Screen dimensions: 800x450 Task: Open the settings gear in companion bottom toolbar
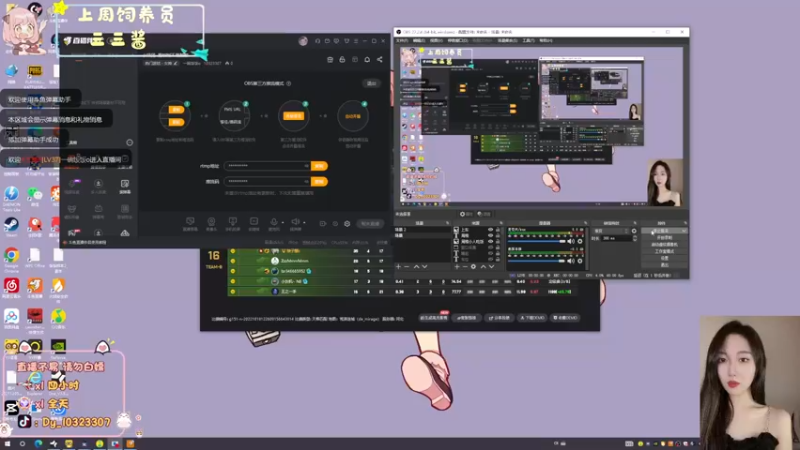(x=347, y=223)
